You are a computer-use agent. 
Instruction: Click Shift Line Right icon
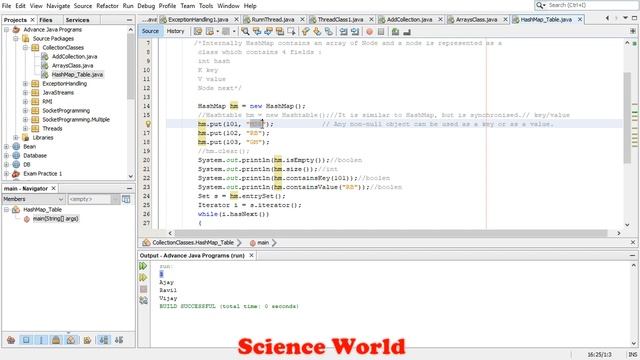click(355, 31)
